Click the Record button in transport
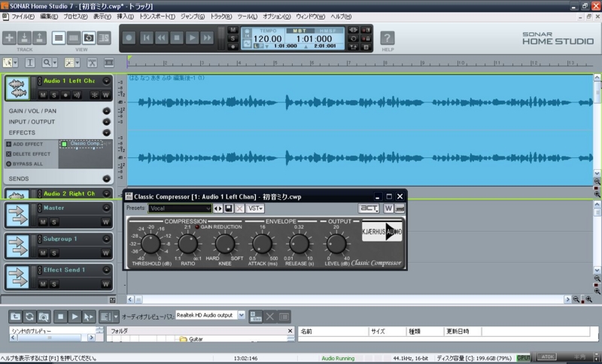The image size is (602, 364). click(129, 38)
